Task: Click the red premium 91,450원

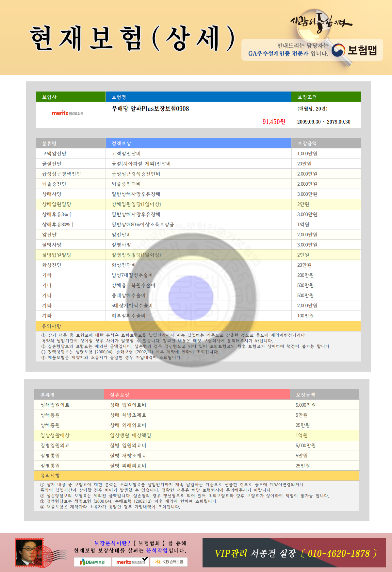Action: (x=274, y=122)
